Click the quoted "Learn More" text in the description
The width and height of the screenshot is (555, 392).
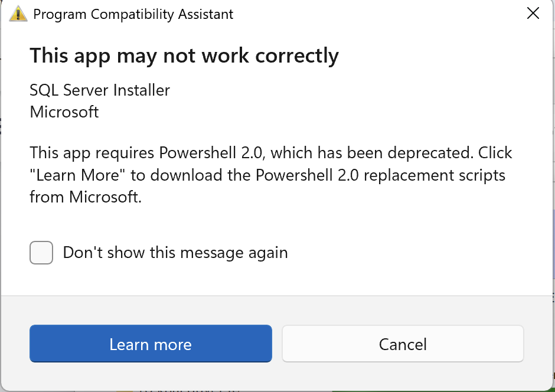click(x=74, y=175)
